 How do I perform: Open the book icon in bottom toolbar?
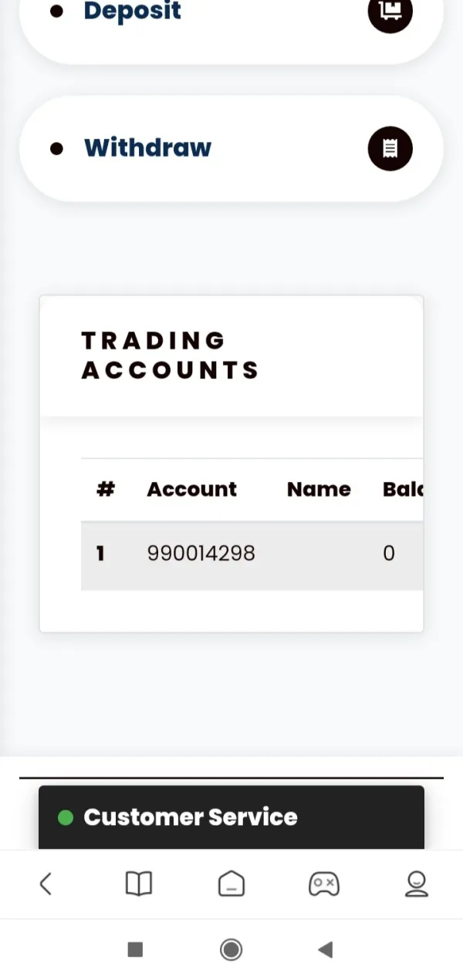pyautogui.click(x=139, y=884)
